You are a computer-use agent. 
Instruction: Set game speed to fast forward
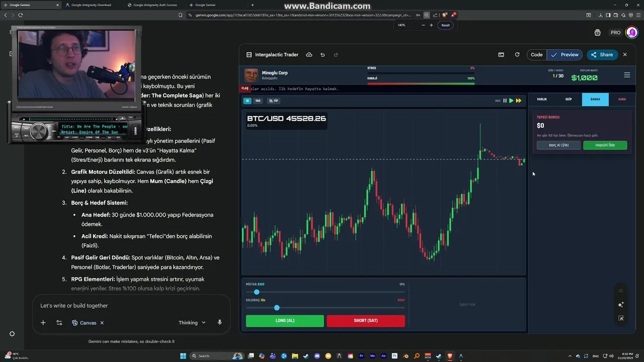(x=518, y=101)
